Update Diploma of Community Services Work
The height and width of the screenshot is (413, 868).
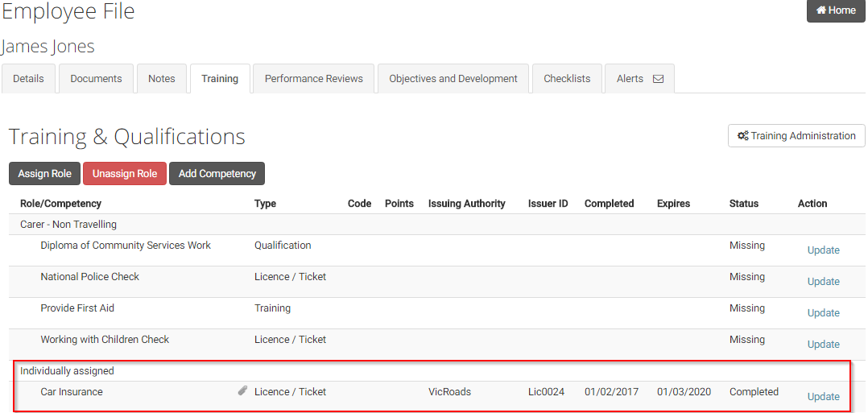823,250
